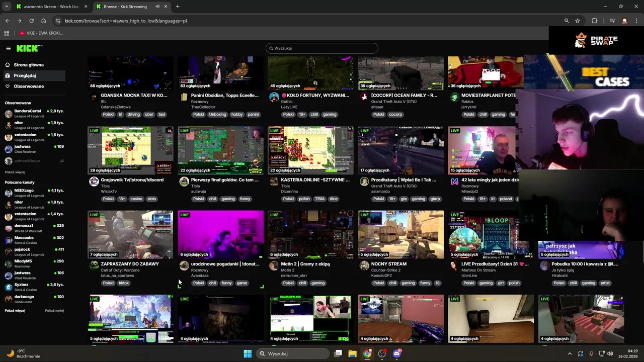This screenshot has height=362, width=644.
Task: Open demonzz1 recommended channel
Action: [34, 228]
